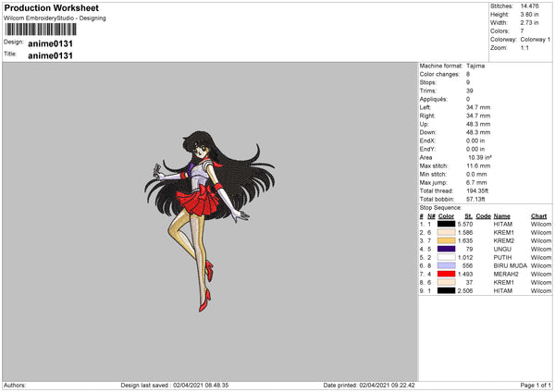
Task: Click the BIRU MUDA light blue swatch
Action: coord(446,265)
